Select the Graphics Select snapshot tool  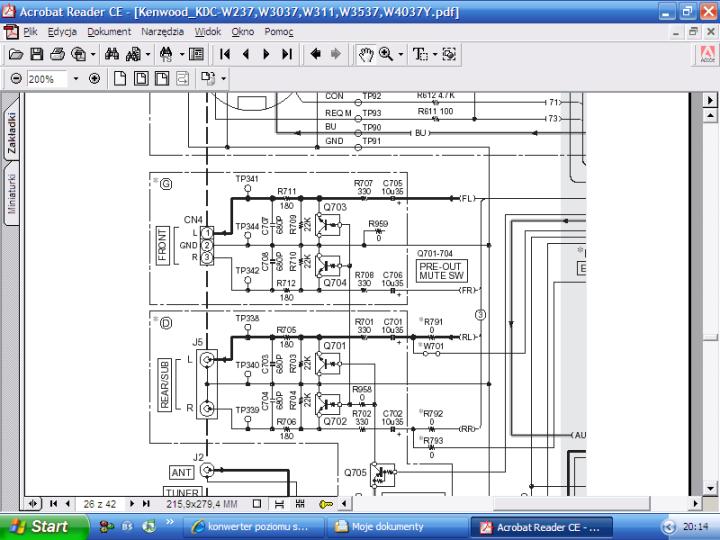449,55
